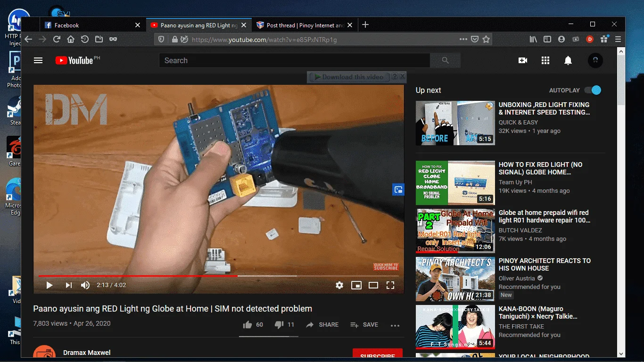Viewport: 644px width, 362px height.
Task: Open PINOY ARCHITECT REACTS video thumbnail
Action: click(x=455, y=279)
